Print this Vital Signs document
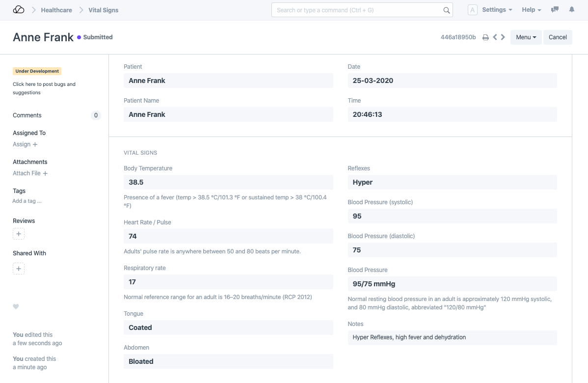Viewport: 588px width, 383px height. [x=485, y=37]
